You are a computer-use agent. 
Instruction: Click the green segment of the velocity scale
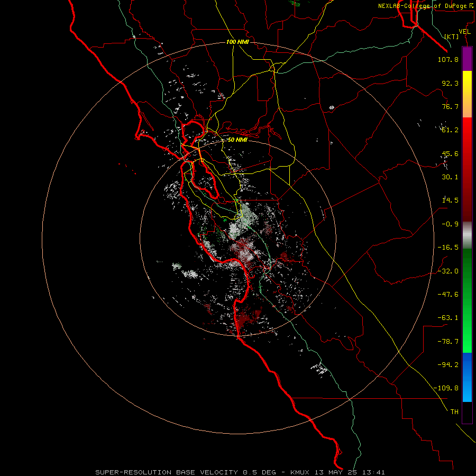pyautogui.click(x=467, y=300)
